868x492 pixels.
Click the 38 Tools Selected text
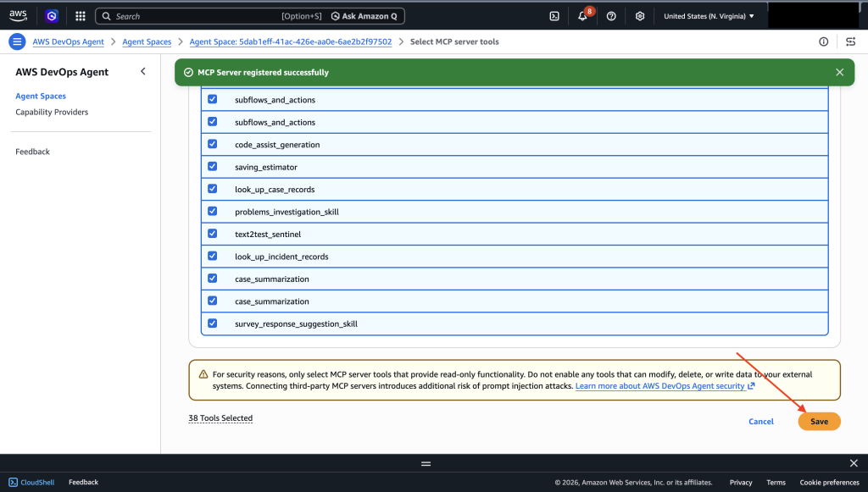pyautogui.click(x=220, y=418)
